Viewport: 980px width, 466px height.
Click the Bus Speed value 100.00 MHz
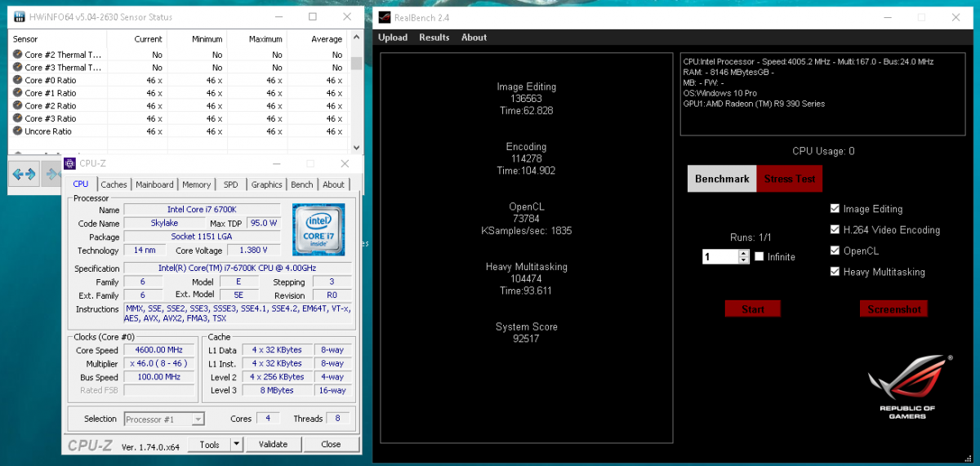[x=160, y=377]
